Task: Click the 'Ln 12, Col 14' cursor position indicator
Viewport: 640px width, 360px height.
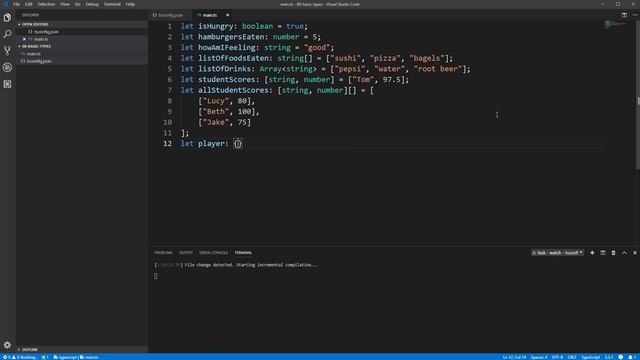Action: point(514,357)
